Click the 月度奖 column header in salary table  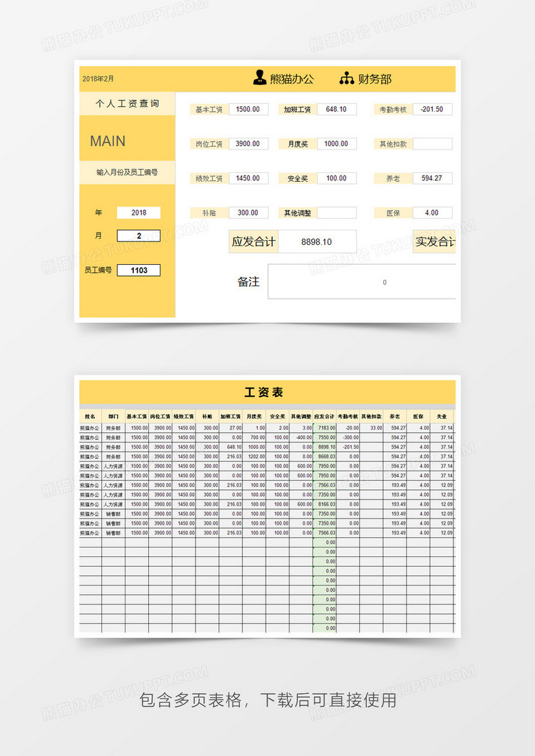point(254,416)
